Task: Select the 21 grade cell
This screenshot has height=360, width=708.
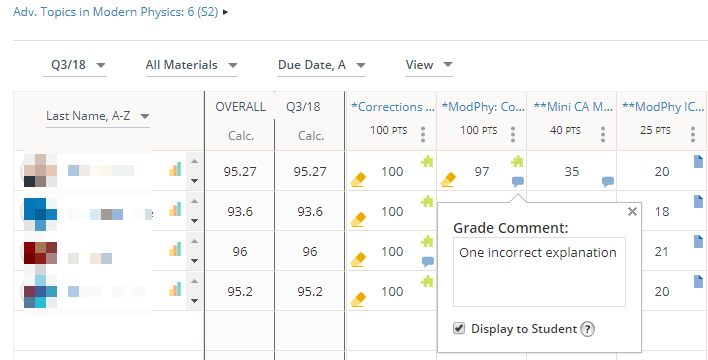Action: [661, 252]
